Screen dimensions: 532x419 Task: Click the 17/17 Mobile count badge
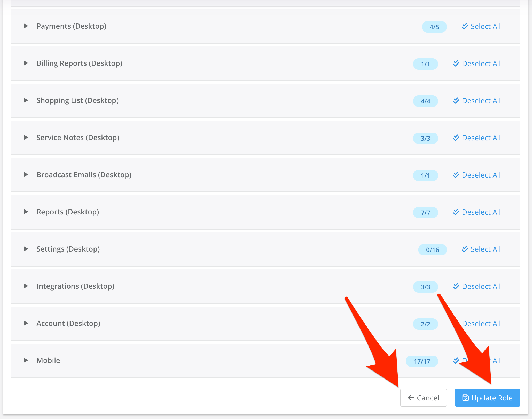[422, 361]
